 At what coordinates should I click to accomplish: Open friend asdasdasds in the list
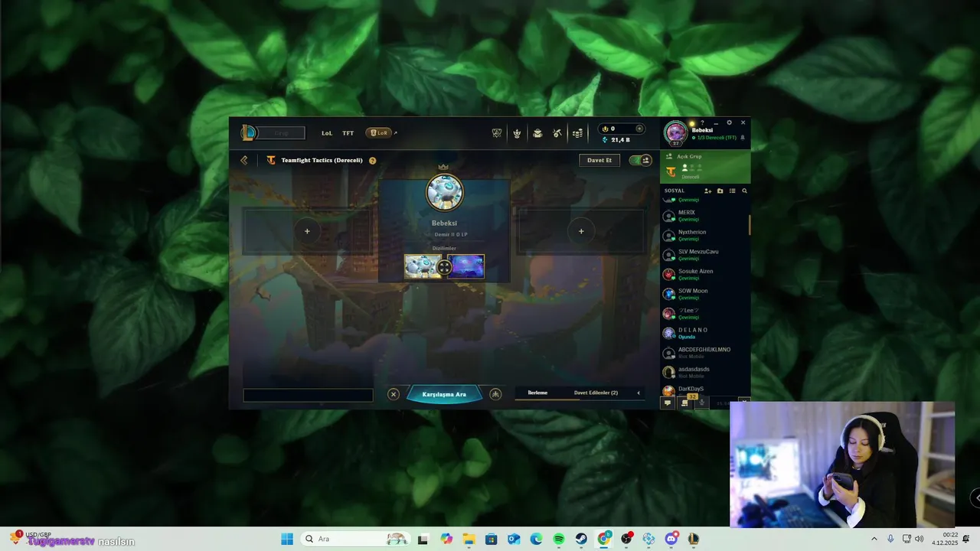pyautogui.click(x=704, y=372)
